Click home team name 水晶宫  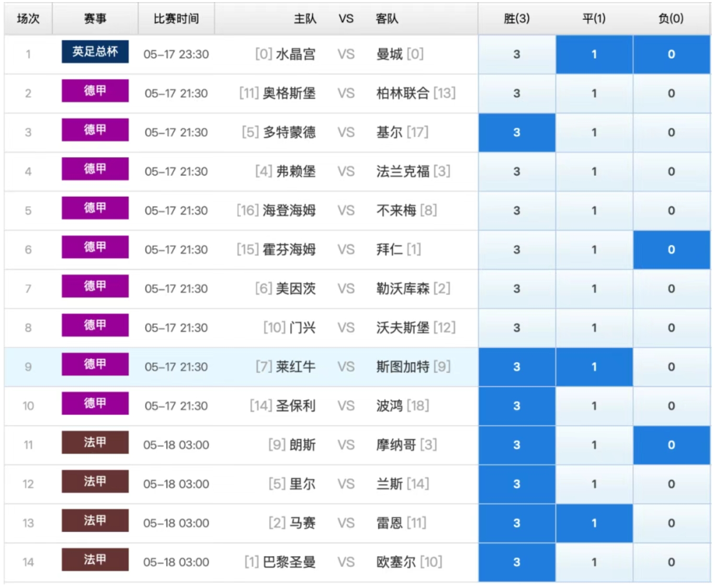tap(296, 54)
